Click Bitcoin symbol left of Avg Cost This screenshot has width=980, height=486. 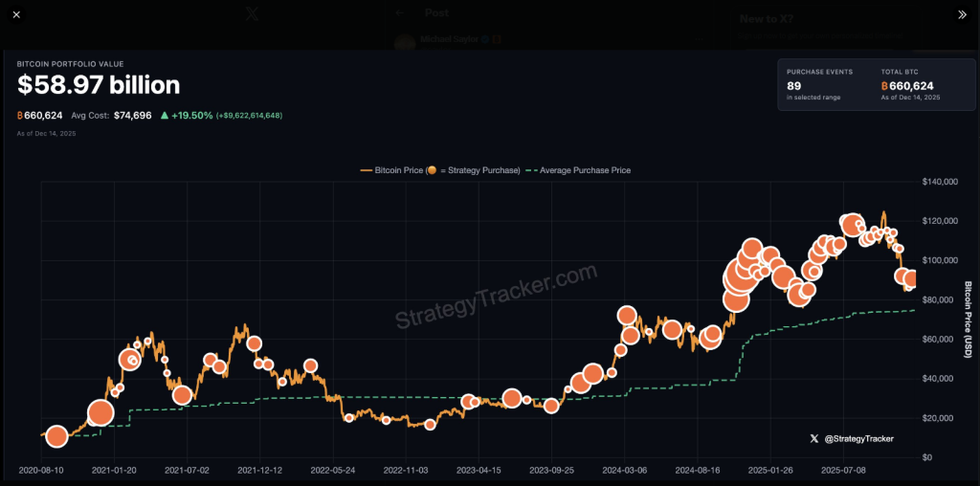pos(21,116)
